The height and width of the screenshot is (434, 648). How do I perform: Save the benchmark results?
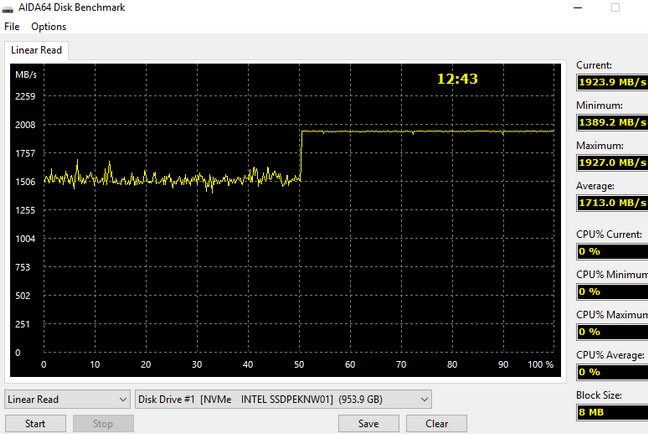tap(368, 424)
